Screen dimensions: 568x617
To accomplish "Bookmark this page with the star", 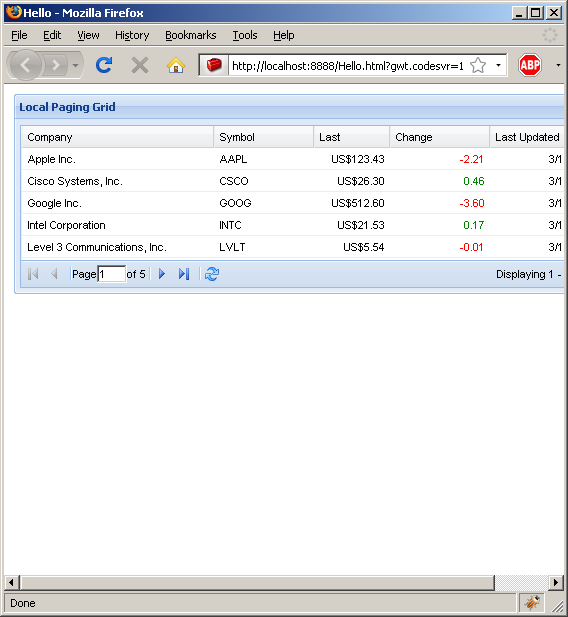I will coord(478,65).
